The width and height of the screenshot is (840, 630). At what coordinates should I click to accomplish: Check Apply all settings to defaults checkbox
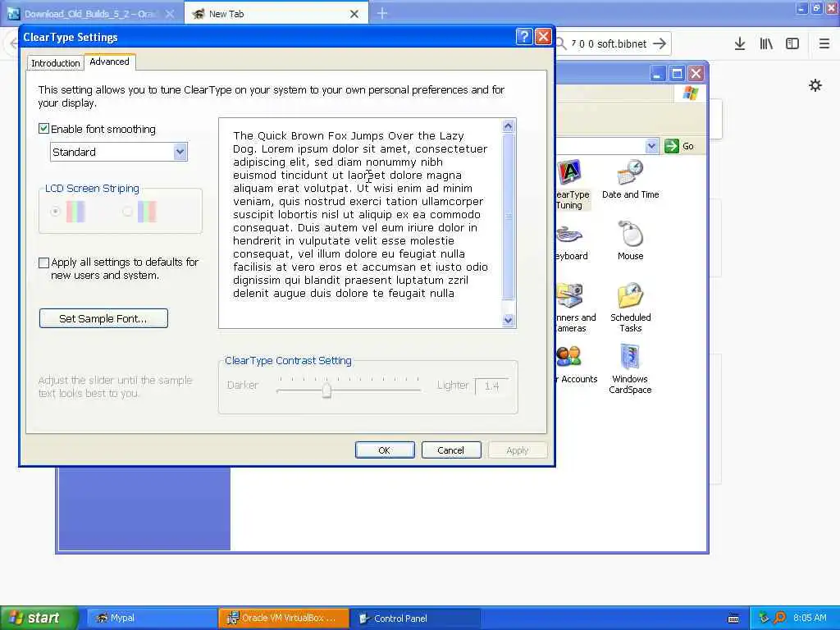44,262
